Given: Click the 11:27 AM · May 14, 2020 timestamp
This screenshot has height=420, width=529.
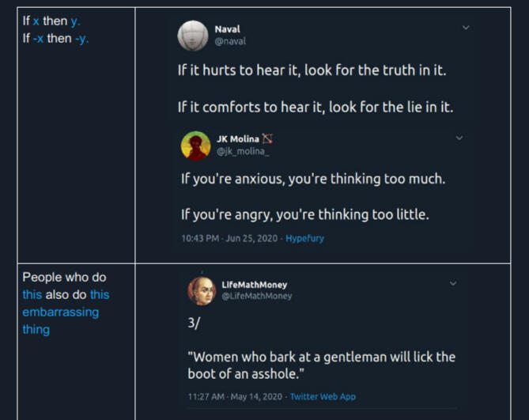Looking at the screenshot, I should [x=235, y=396].
